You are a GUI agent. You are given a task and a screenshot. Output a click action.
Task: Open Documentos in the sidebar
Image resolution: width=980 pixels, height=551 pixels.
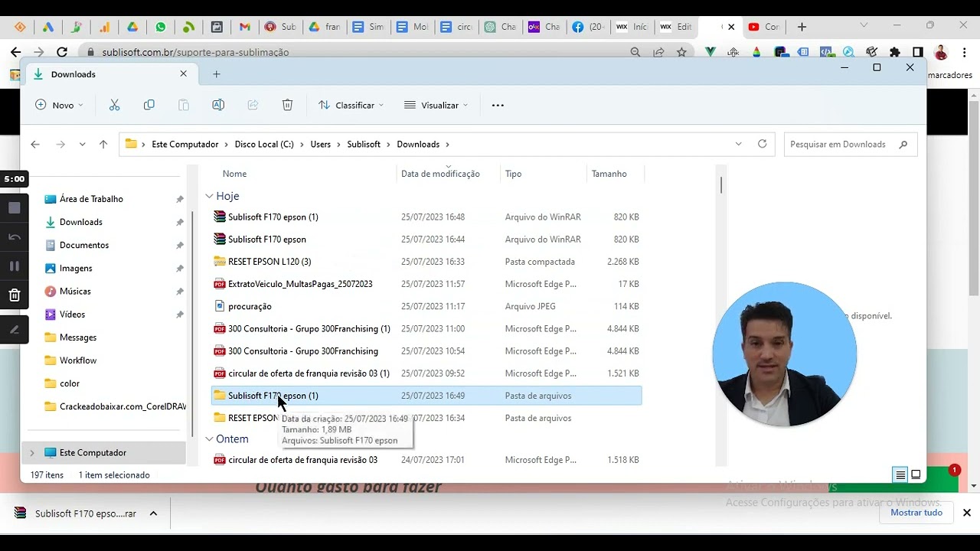84,246
